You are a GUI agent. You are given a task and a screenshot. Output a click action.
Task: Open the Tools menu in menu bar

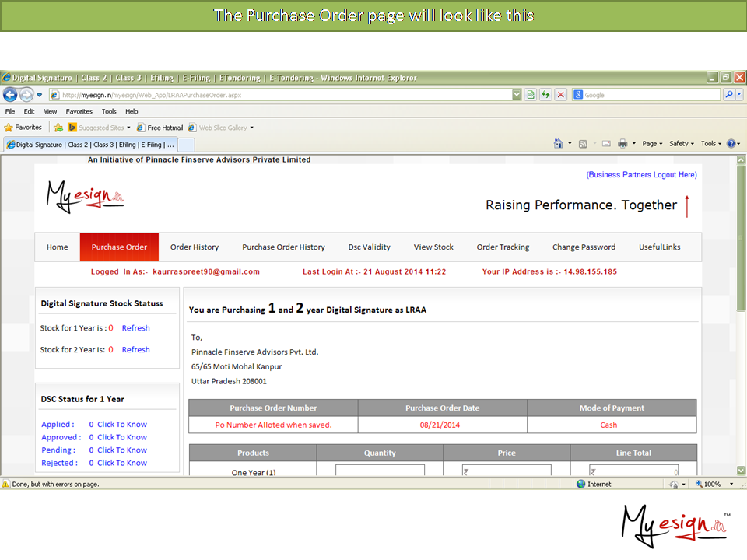coord(109,111)
